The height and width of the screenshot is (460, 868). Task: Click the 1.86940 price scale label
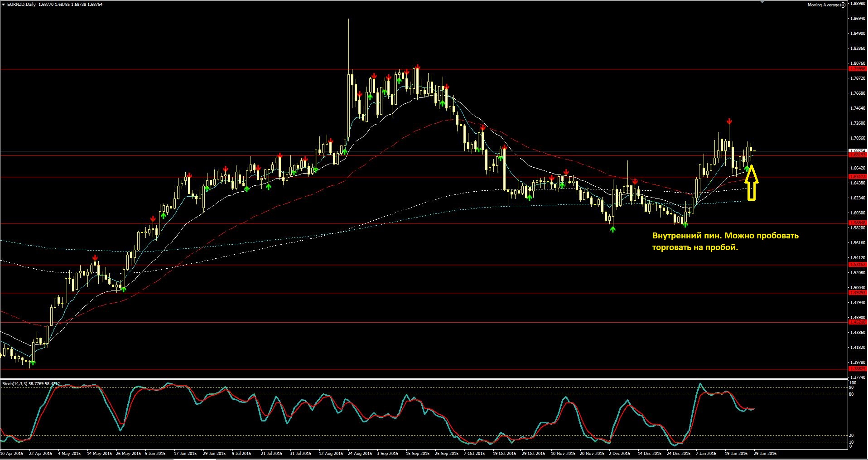[858, 19]
